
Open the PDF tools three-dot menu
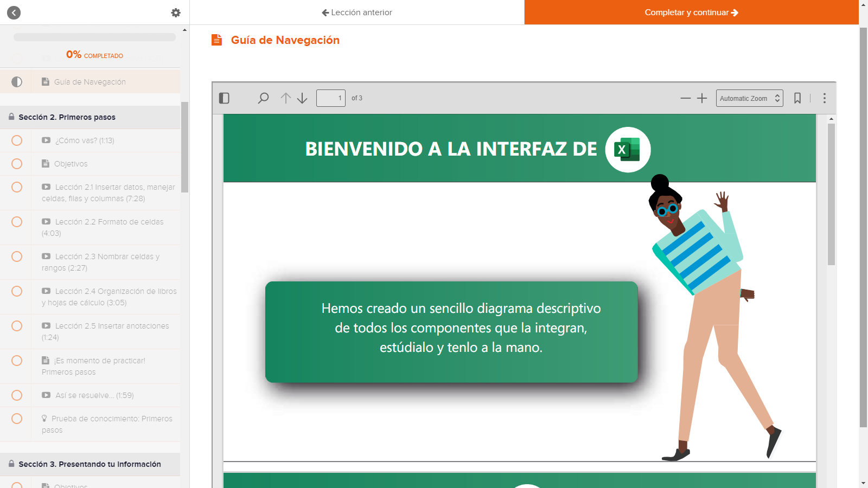coord(825,98)
